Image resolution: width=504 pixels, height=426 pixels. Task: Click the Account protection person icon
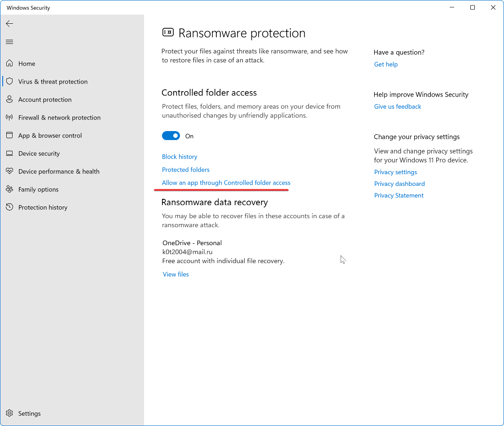pos(9,99)
